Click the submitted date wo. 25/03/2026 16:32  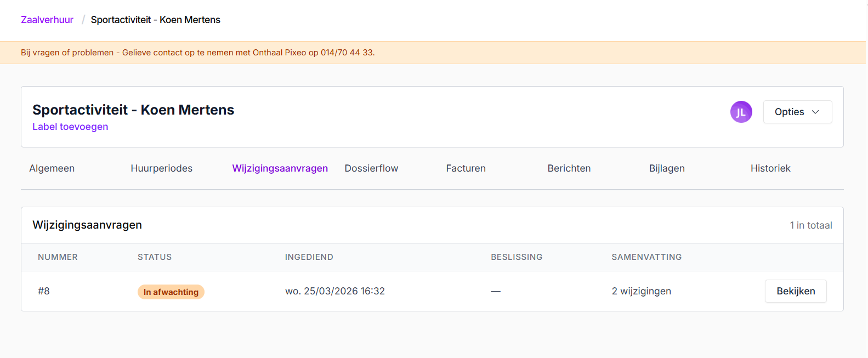334,291
